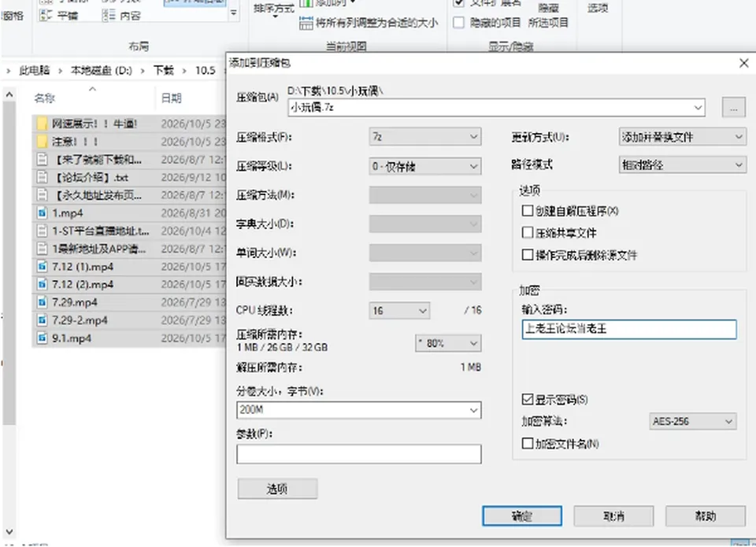
Task: Select the 7.29-2.mp4 video icon
Action: point(42,320)
